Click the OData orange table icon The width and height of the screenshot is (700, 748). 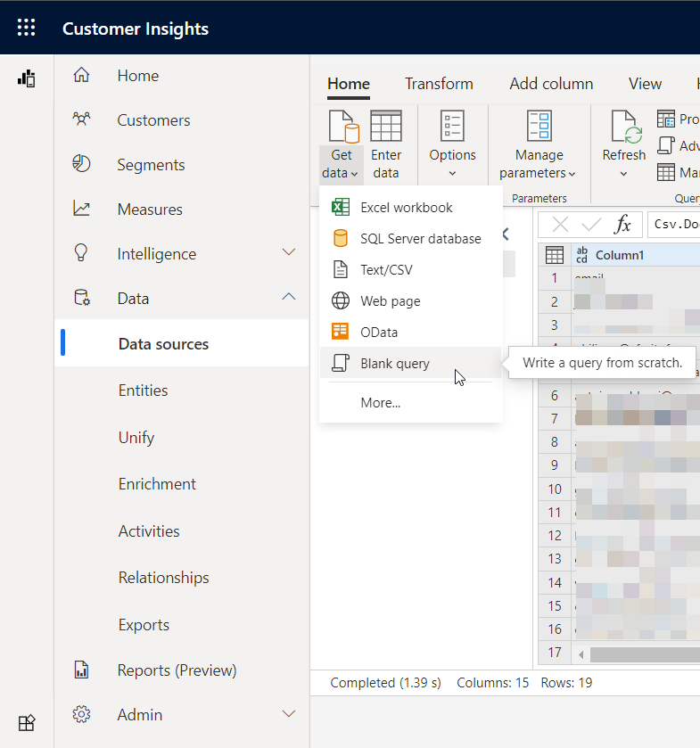(341, 332)
